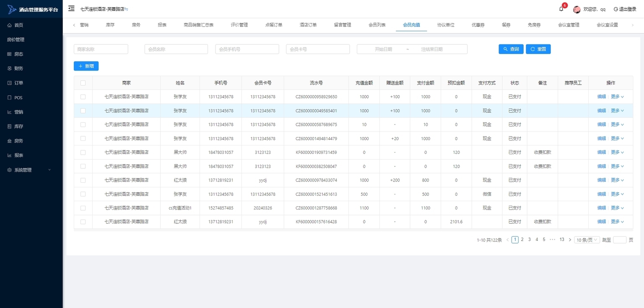Switch to the 评价管理 tab

[239, 25]
